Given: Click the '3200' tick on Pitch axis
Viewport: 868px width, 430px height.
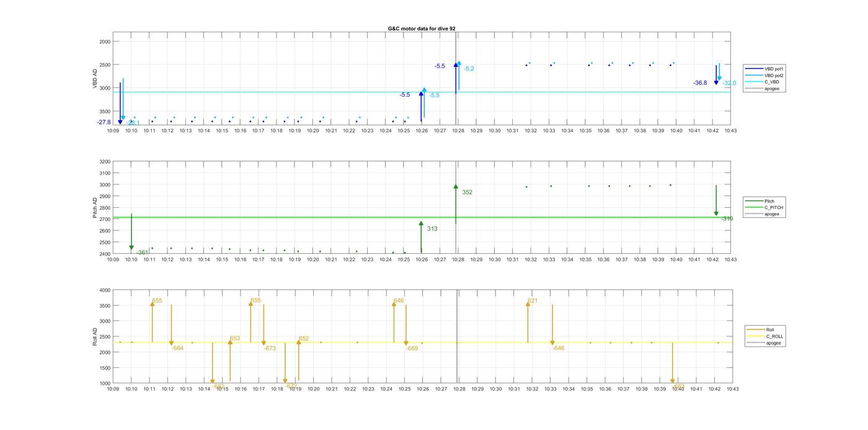Looking at the screenshot, I should [104, 162].
